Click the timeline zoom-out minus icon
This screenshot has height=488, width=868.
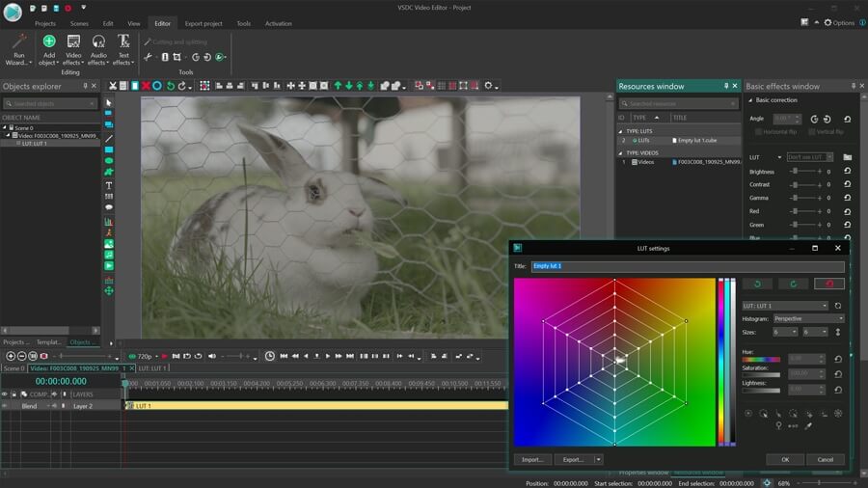(x=21, y=356)
